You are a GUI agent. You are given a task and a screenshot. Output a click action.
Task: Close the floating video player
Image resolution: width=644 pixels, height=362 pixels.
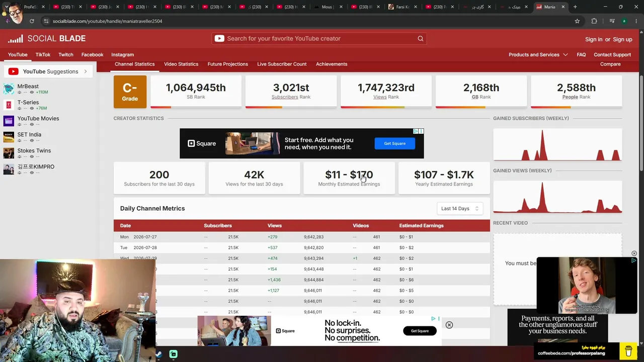click(634, 253)
